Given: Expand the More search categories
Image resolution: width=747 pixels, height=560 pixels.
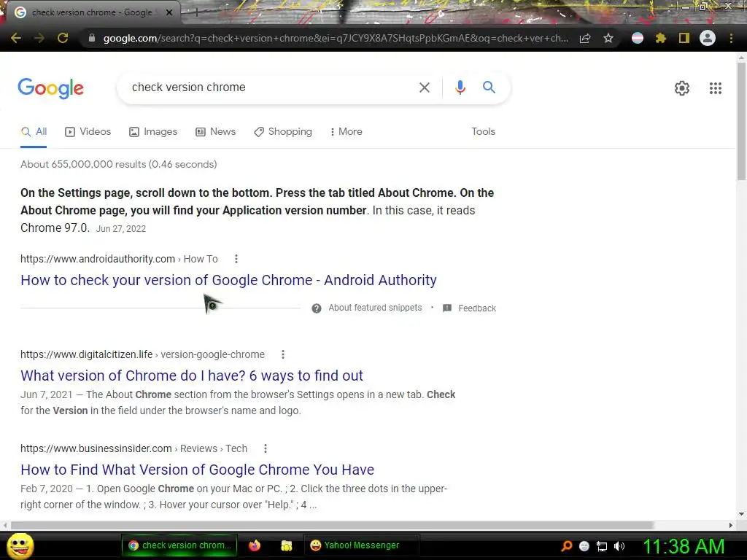Looking at the screenshot, I should tap(347, 132).
